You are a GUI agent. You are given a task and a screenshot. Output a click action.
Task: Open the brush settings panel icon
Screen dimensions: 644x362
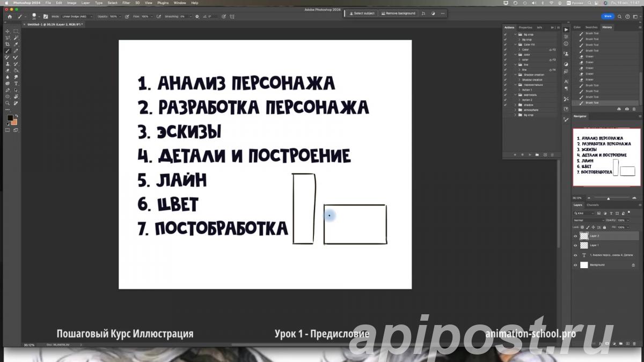(46, 17)
